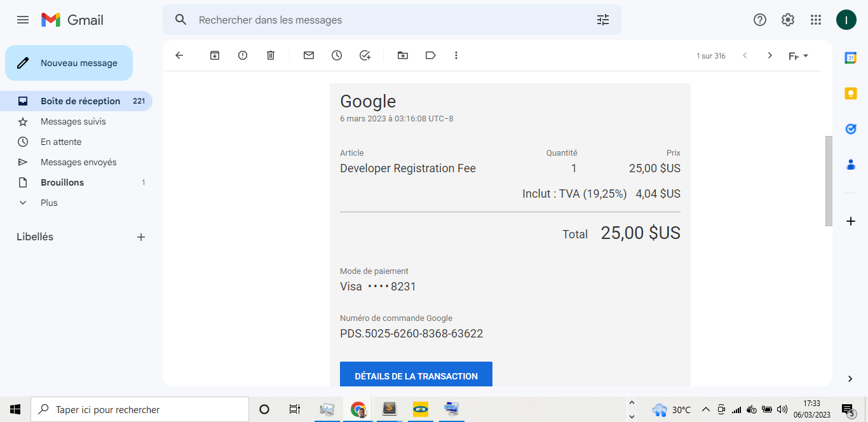Move message to a folder
Image resolution: width=868 pixels, height=422 pixels.
pyautogui.click(x=403, y=55)
